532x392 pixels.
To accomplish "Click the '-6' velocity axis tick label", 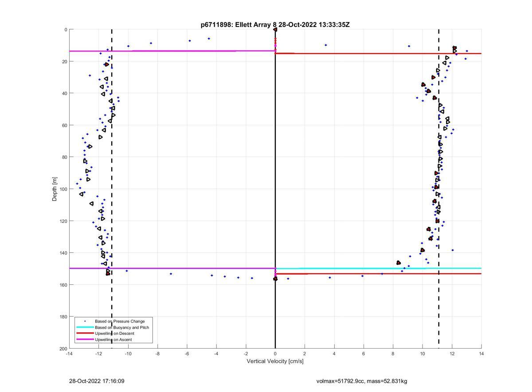I will pos(187,353).
